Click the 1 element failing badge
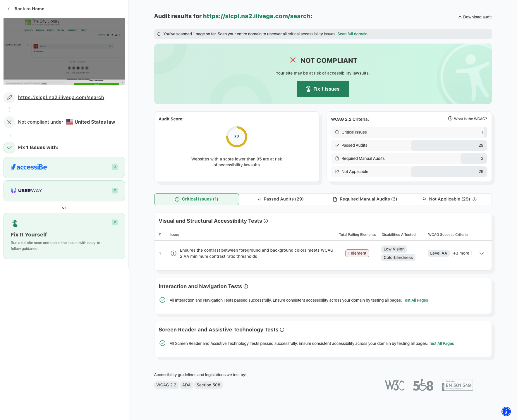The image size is (517, 420). [357, 253]
